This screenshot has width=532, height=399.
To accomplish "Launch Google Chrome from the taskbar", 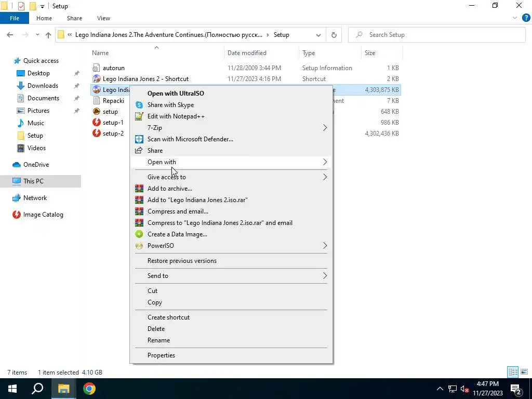I will (89, 389).
